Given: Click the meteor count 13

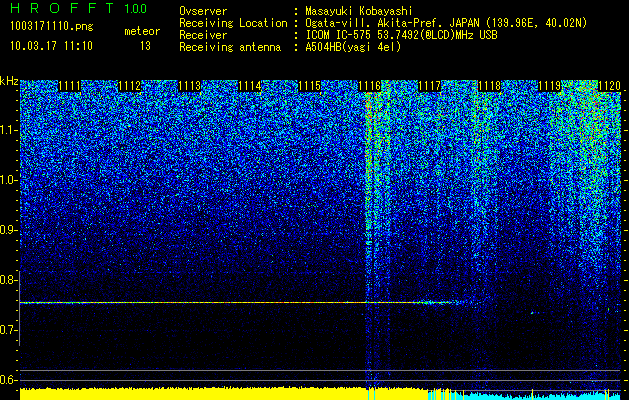Looking at the screenshot, I should (x=145, y=46).
